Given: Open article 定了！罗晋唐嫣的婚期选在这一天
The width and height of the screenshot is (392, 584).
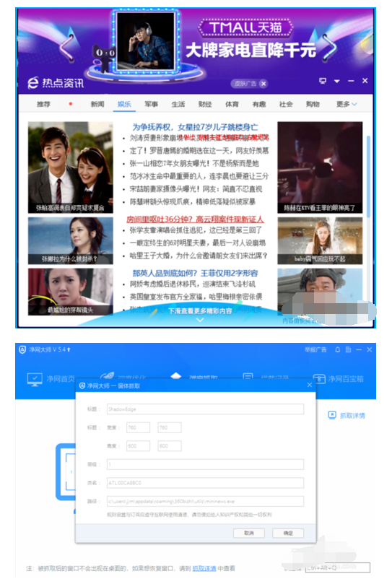Looking at the screenshot, I should [199, 151].
